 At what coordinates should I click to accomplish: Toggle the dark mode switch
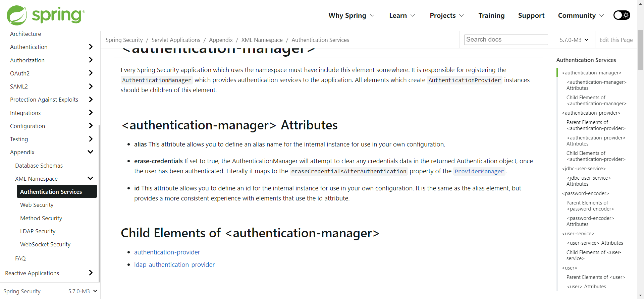622,15
